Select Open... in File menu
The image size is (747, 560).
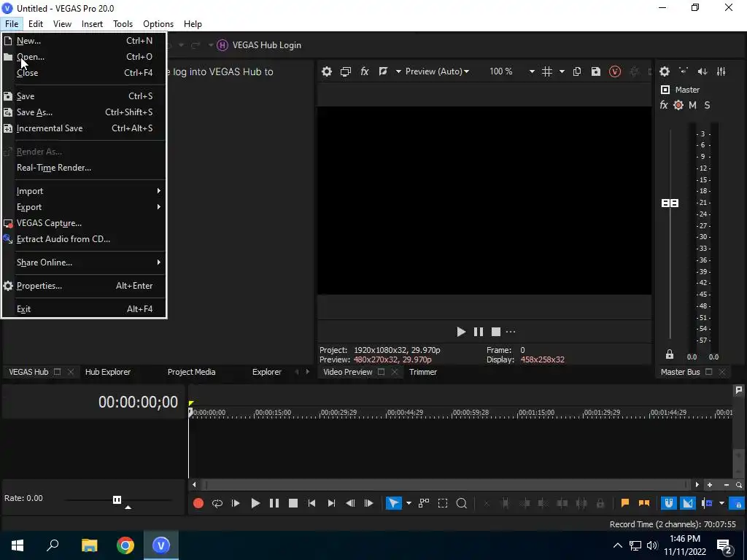84,57
